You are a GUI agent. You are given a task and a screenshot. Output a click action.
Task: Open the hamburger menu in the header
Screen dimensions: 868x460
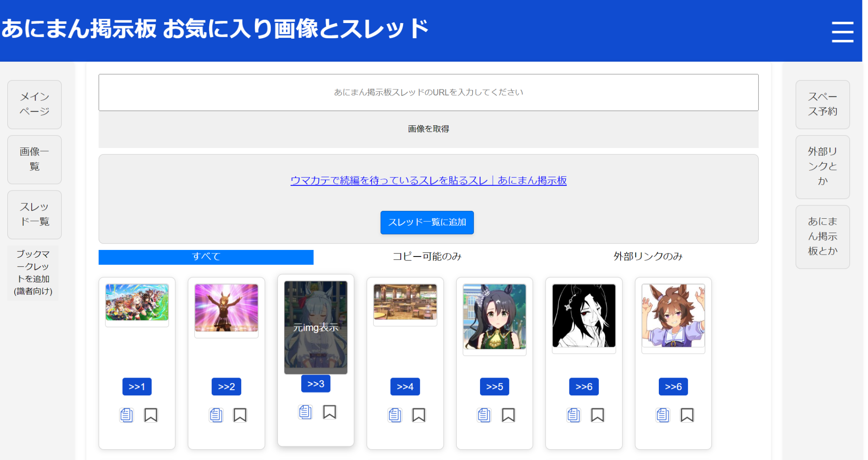click(x=842, y=32)
